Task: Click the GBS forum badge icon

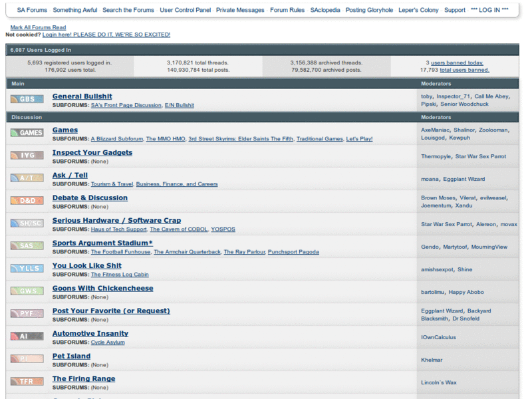Action: tap(27, 99)
